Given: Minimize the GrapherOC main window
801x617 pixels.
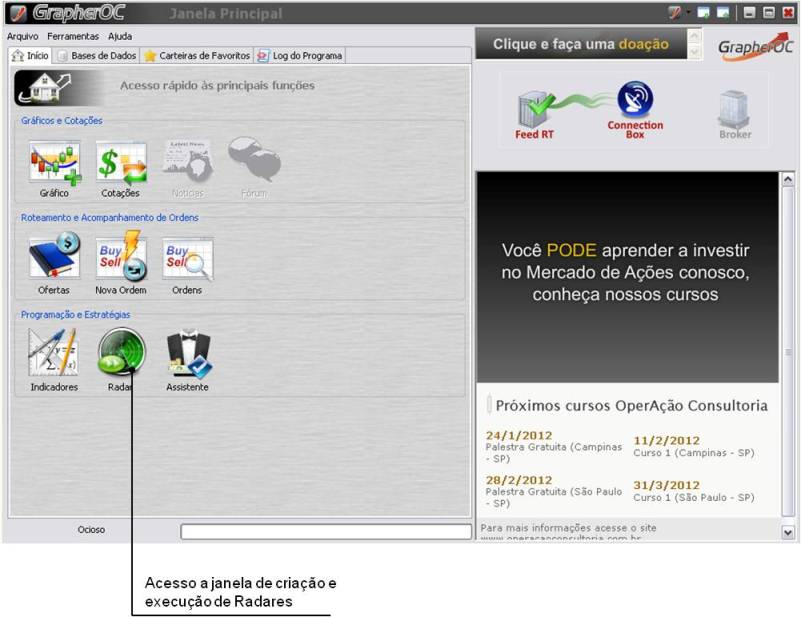Looking at the screenshot, I should [x=749, y=13].
